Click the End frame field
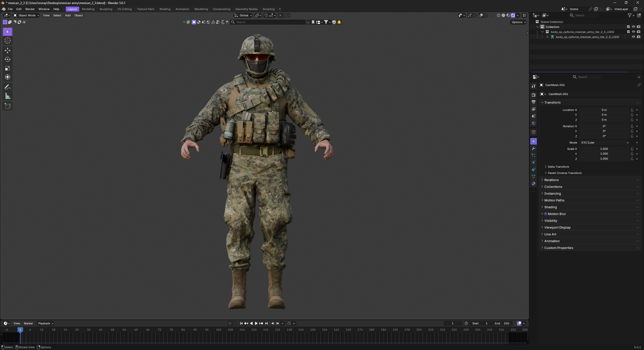Screen dimensions: 644x350 [x=503, y=323]
